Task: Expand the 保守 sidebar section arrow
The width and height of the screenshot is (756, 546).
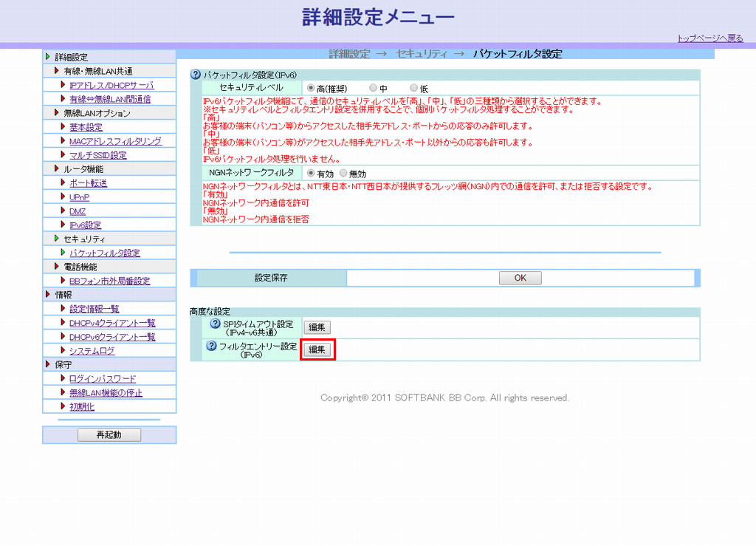Action: (49, 365)
